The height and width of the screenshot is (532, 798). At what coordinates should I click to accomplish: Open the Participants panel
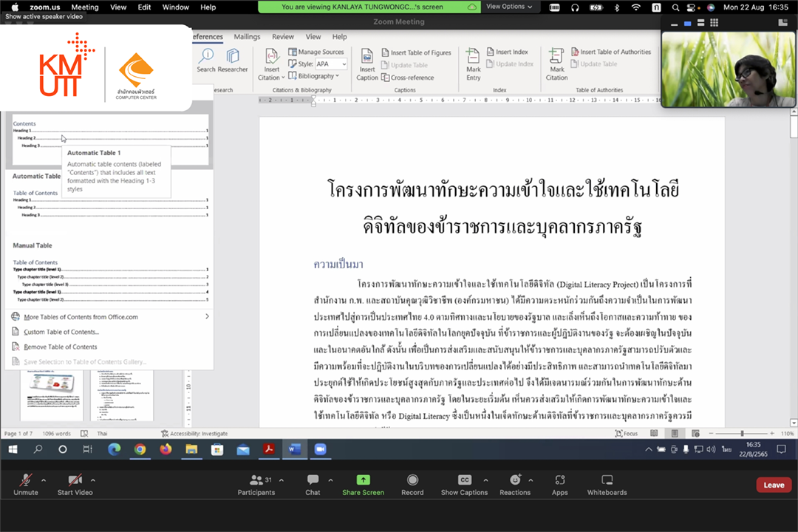pyautogui.click(x=256, y=484)
